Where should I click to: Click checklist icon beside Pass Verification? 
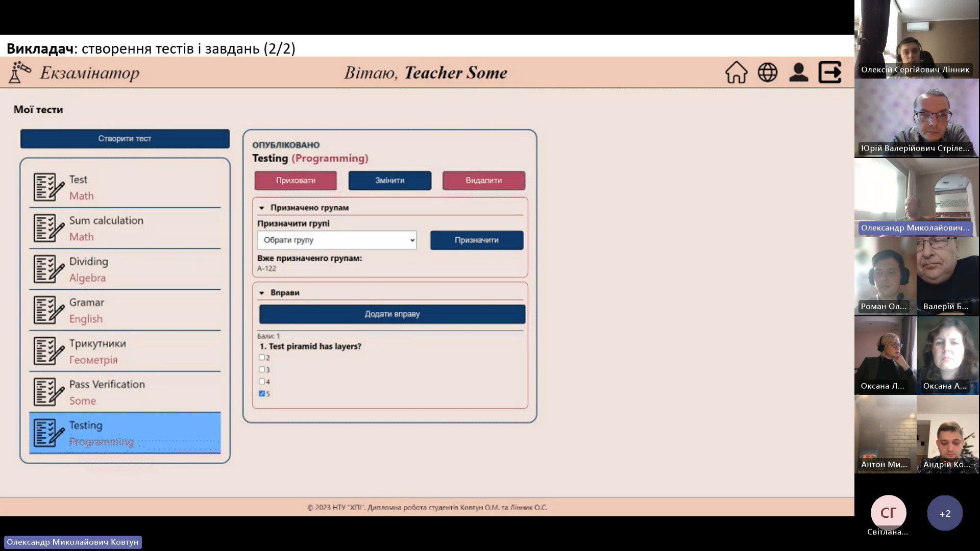[48, 392]
